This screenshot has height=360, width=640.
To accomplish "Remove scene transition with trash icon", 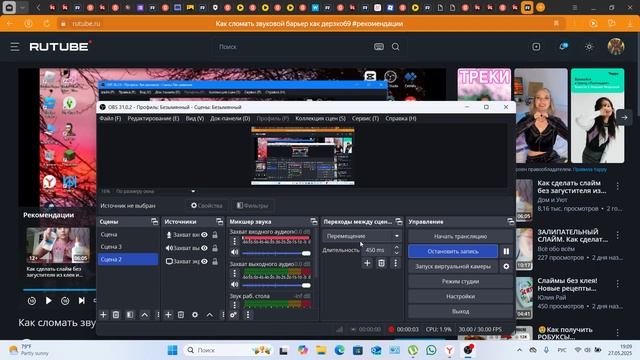I will (x=381, y=263).
